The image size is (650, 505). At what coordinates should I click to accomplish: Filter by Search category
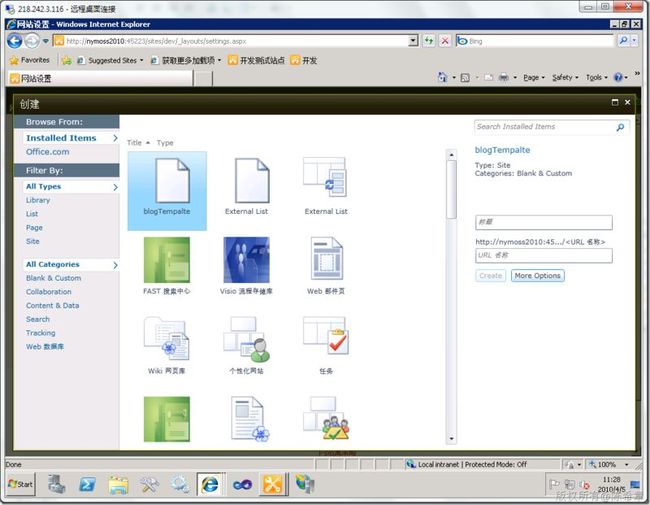click(38, 319)
